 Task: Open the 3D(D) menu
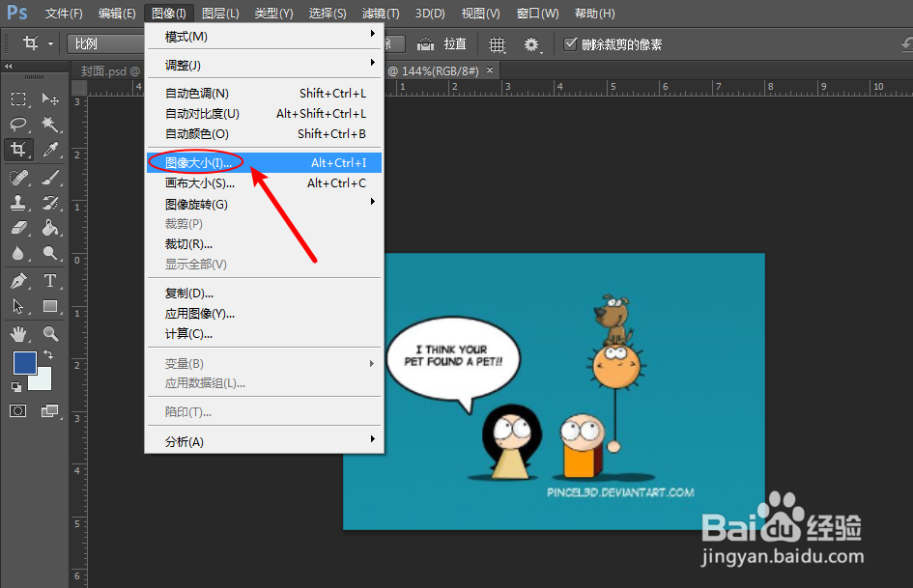[430, 13]
